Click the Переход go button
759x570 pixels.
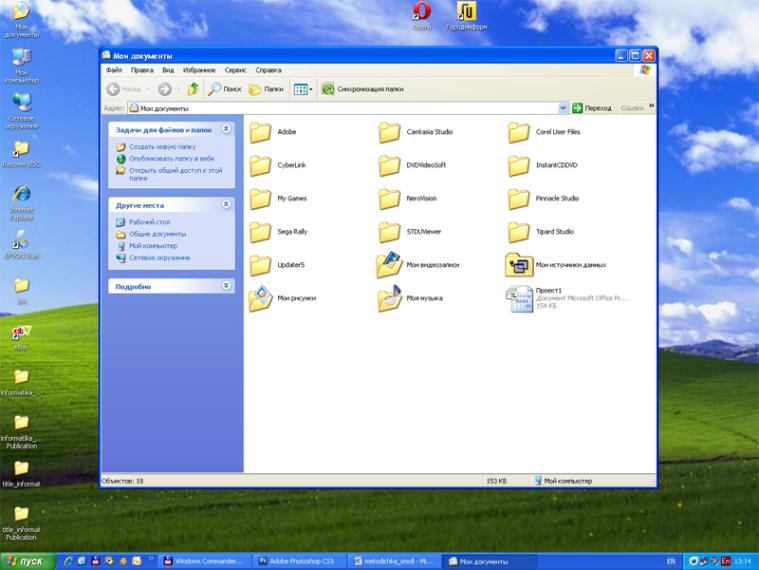(x=592, y=108)
